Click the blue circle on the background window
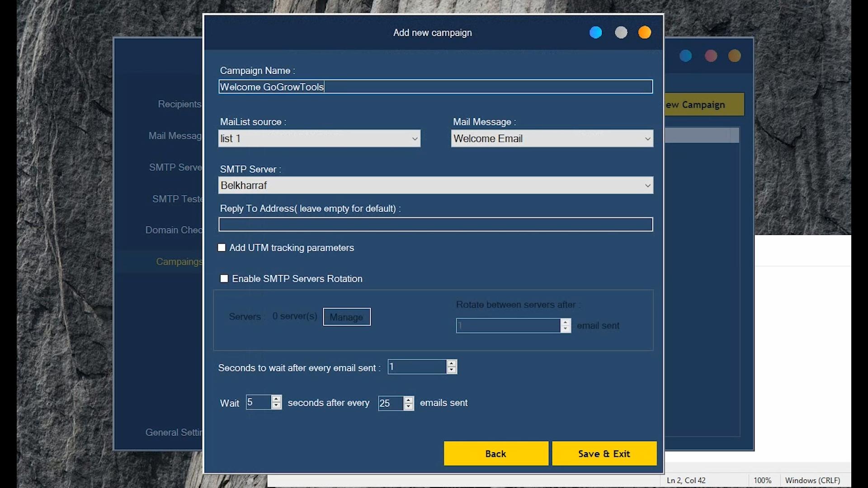 (686, 56)
